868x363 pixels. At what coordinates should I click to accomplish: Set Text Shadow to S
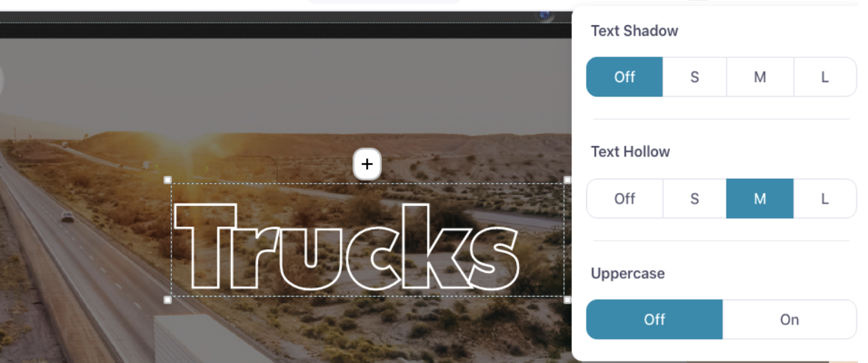(x=694, y=77)
